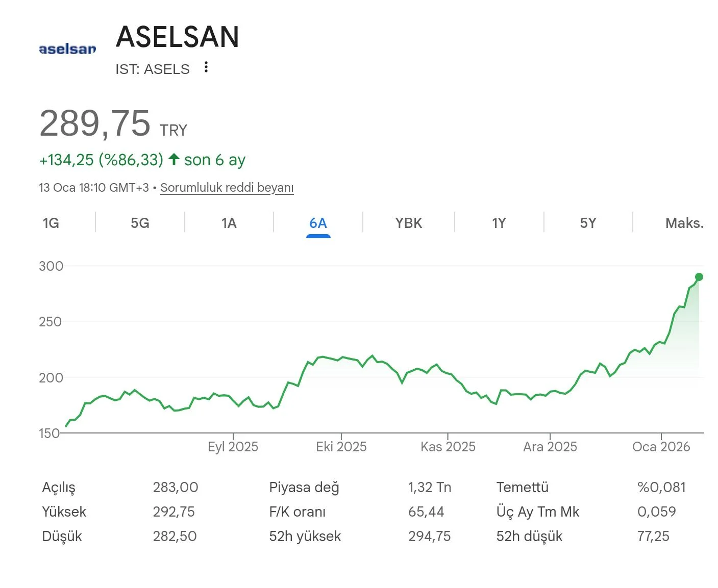Click the Eki 2025 marker on the chart axis
This screenshot has width=718, height=588.
pos(341,447)
